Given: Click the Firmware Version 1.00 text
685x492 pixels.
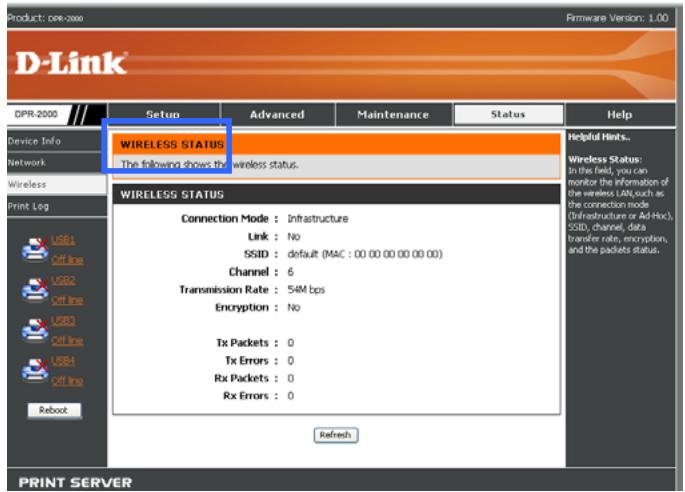Looking at the screenshot, I should point(617,18).
